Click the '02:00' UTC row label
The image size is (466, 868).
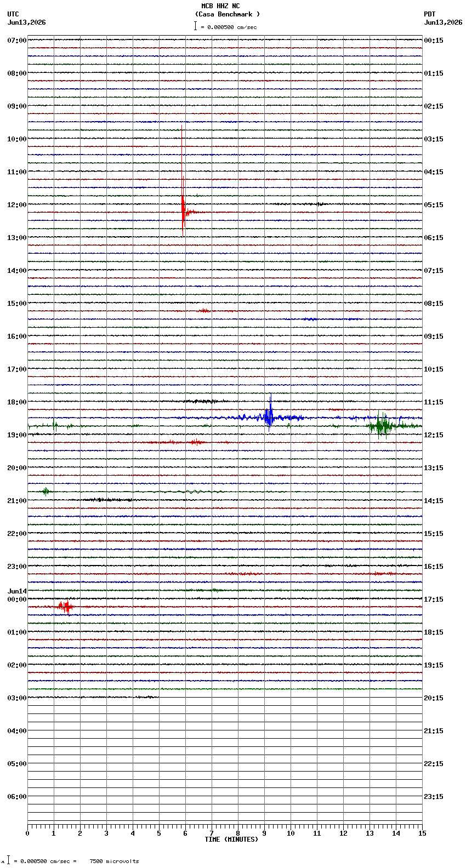tap(17, 665)
